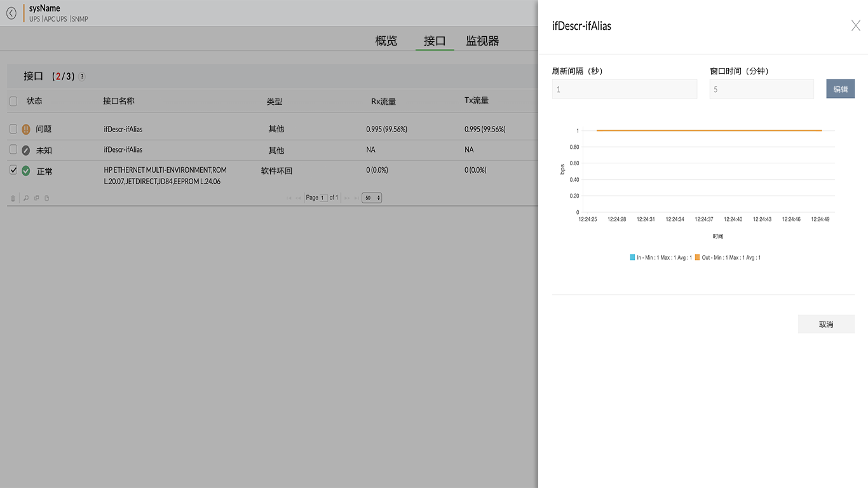Click the 刷新间隔 (秒) input field
The width and height of the screenshot is (868, 488).
624,89
